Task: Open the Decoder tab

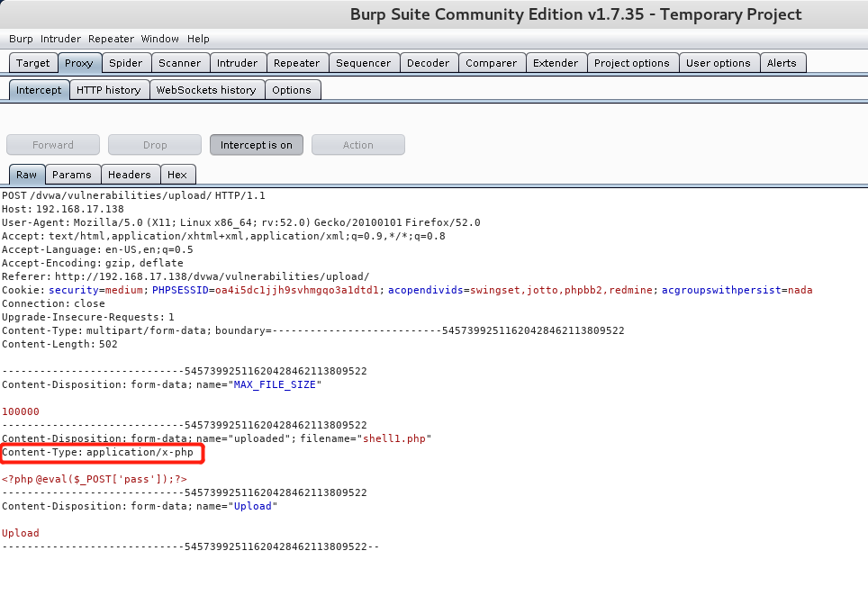Action: tap(428, 63)
